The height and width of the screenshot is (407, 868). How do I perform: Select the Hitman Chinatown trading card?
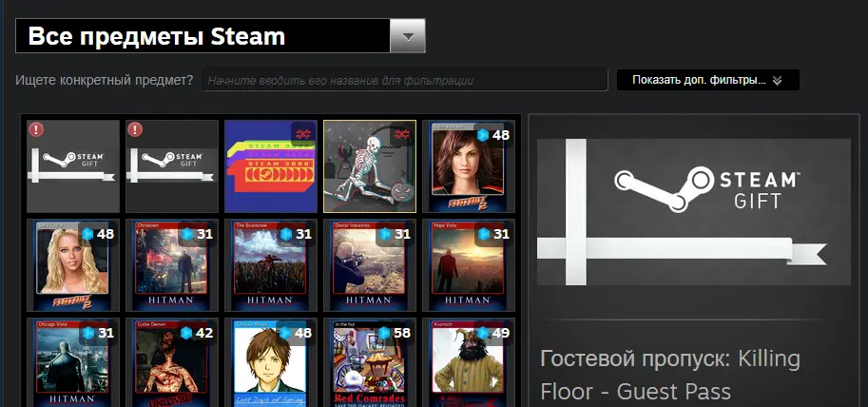pyautogui.click(x=172, y=265)
